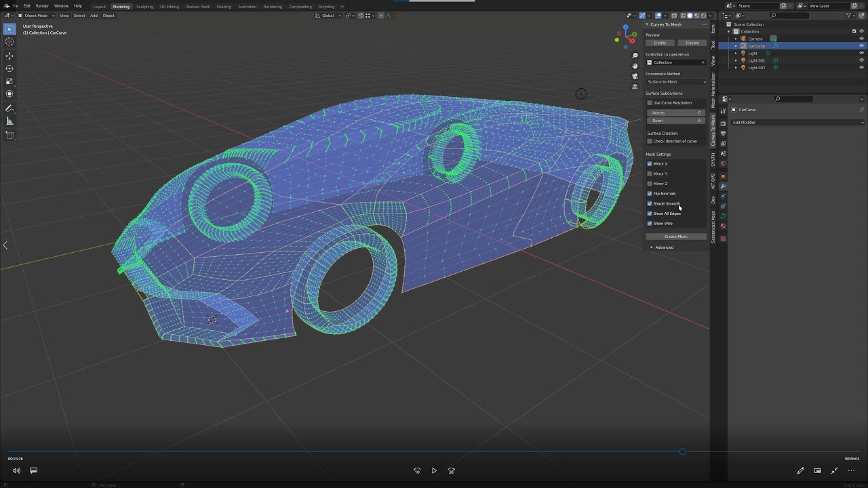Screen dimensions: 868x488
Task: Choose the Measure tool
Action: tap(9, 121)
